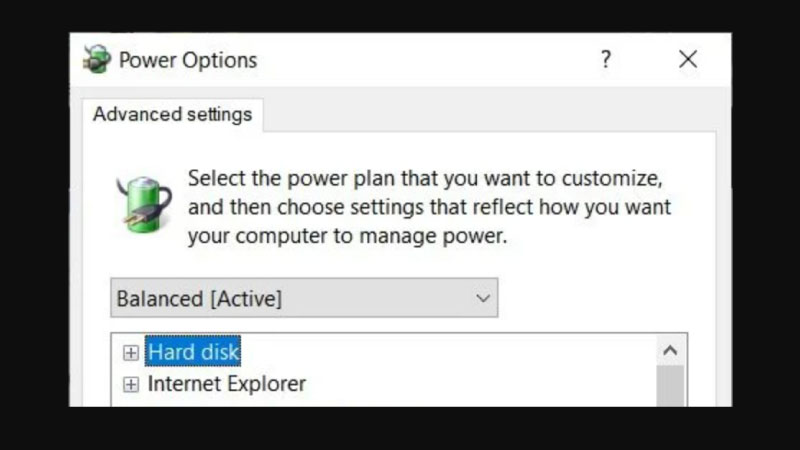Click empty title bar space left of Help
Viewport: 800px width, 450px height.
click(420, 59)
